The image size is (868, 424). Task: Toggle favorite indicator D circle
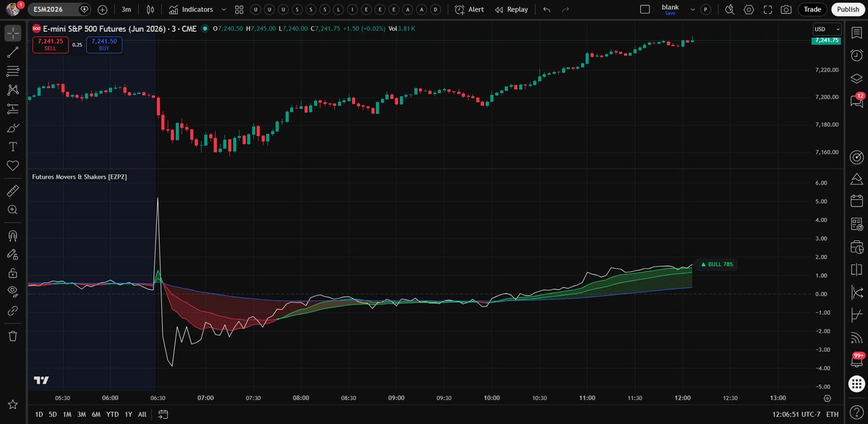click(x=434, y=9)
